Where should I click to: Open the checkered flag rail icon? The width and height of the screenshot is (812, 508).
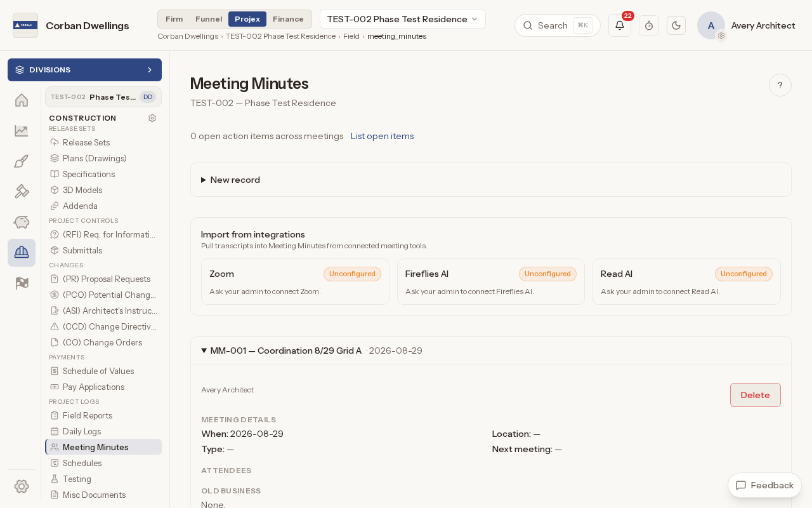point(22,283)
